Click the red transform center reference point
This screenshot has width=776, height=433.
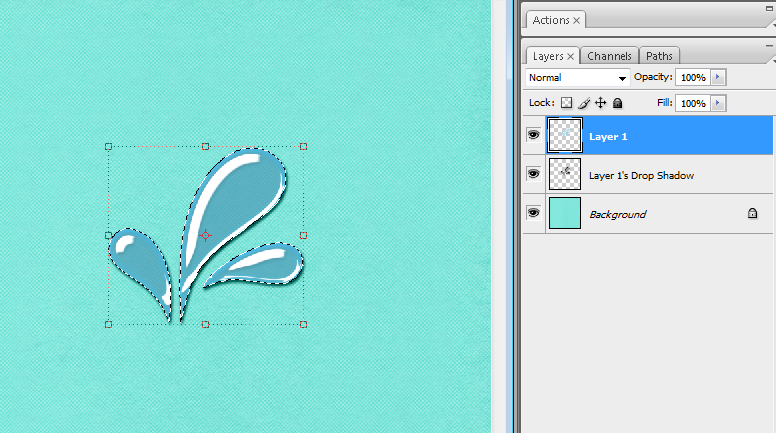[205, 236]
